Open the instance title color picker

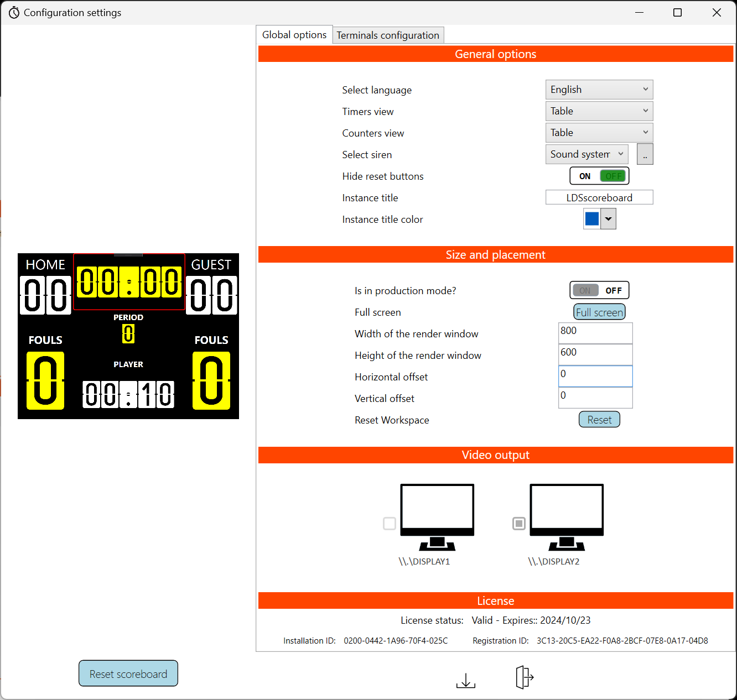(x=608, y=218)
